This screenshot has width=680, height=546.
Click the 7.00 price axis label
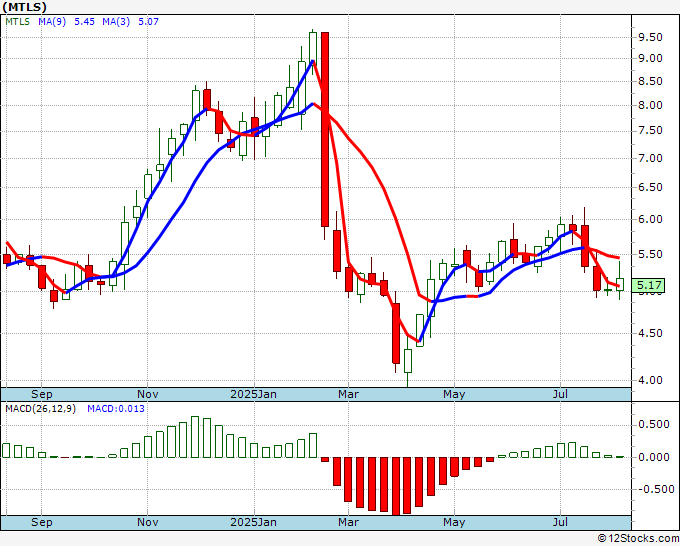point(650,158)
